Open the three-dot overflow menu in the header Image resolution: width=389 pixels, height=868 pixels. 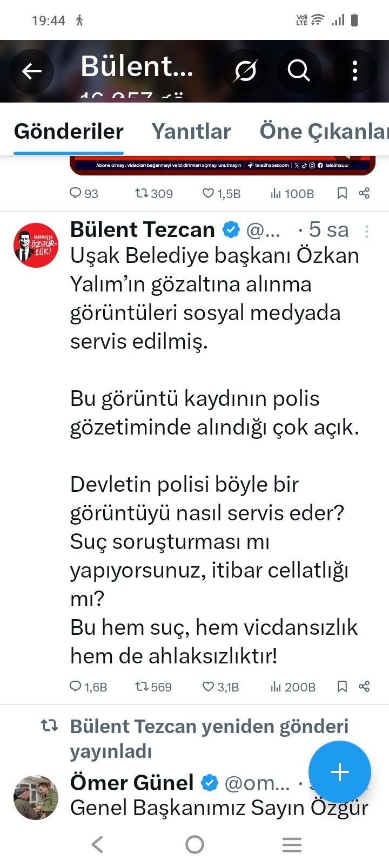point(354,71)
